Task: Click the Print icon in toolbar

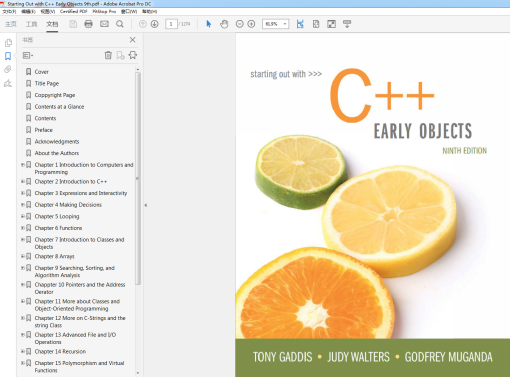Action: [88, 24]
